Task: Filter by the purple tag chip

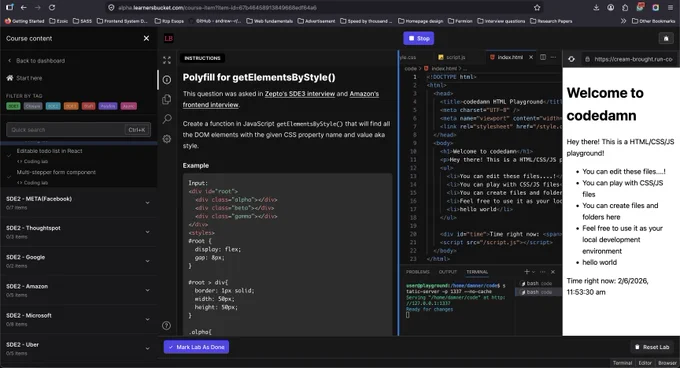Action: pyautogui.click(x=108, y=106)
